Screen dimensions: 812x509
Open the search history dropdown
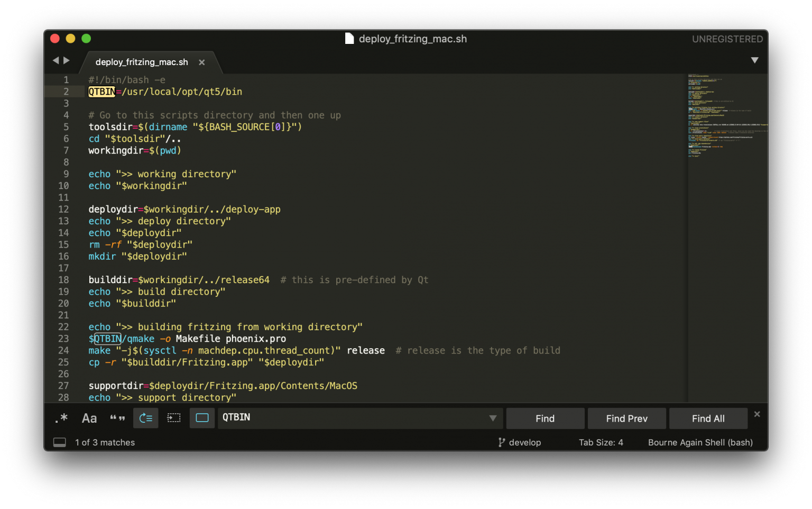[493, 418]
